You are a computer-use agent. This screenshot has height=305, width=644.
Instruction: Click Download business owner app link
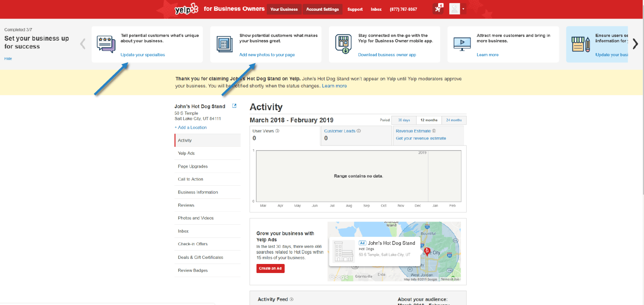click(x=387, y=55)
